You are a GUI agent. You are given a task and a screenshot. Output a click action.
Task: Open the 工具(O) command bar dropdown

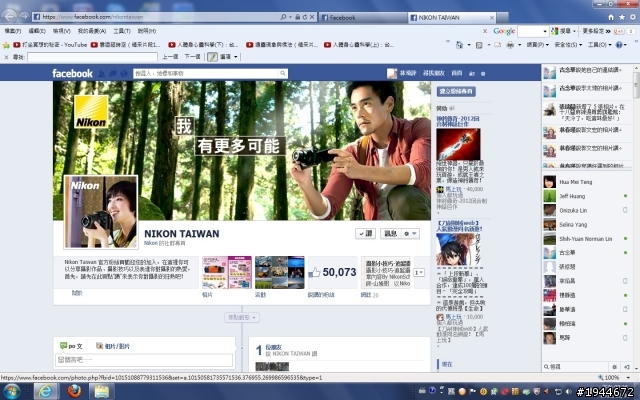pyautogui.click(x=600, y=45)
